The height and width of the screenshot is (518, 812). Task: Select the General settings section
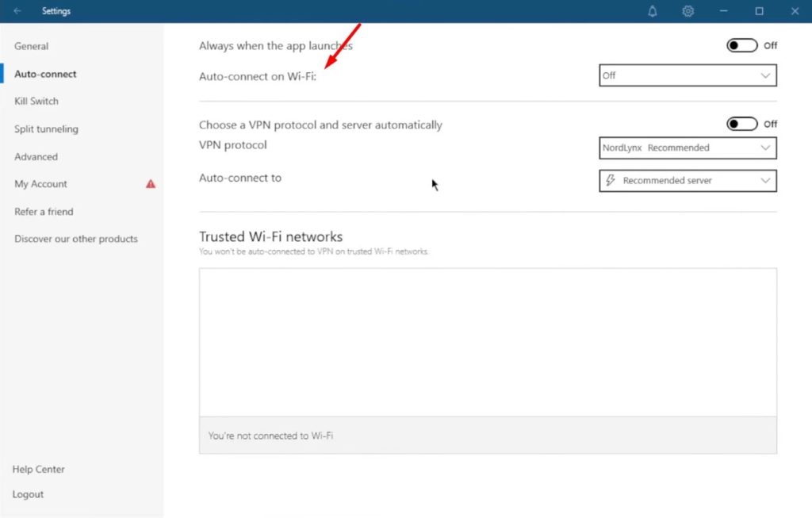point(31,46)
